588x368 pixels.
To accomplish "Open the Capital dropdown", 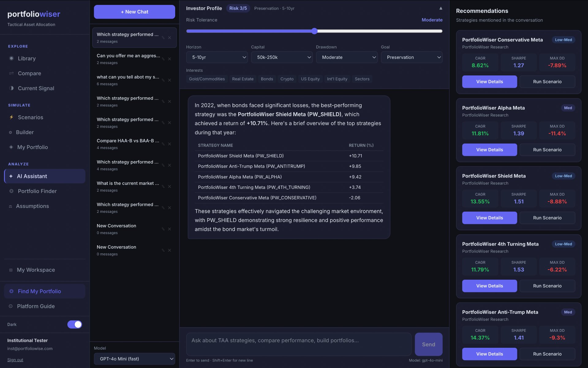I will pyautogui.click(x=282, y=57).
